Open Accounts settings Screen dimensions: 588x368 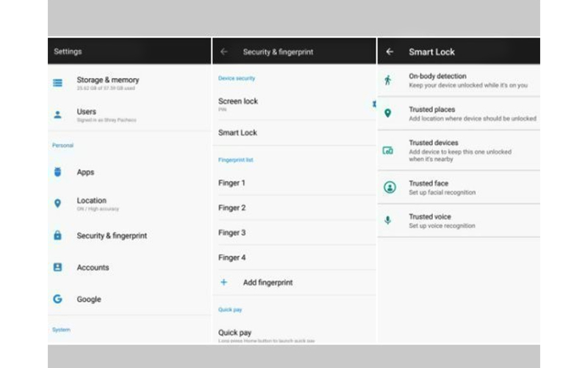pyautogui.click(x=129, y=267)
